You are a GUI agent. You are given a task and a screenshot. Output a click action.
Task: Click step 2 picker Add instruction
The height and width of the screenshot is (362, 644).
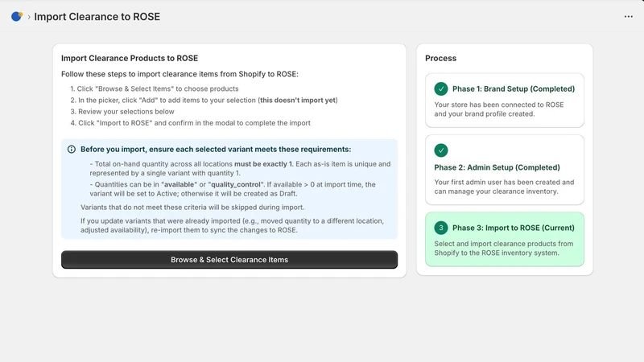coord(204,100)
